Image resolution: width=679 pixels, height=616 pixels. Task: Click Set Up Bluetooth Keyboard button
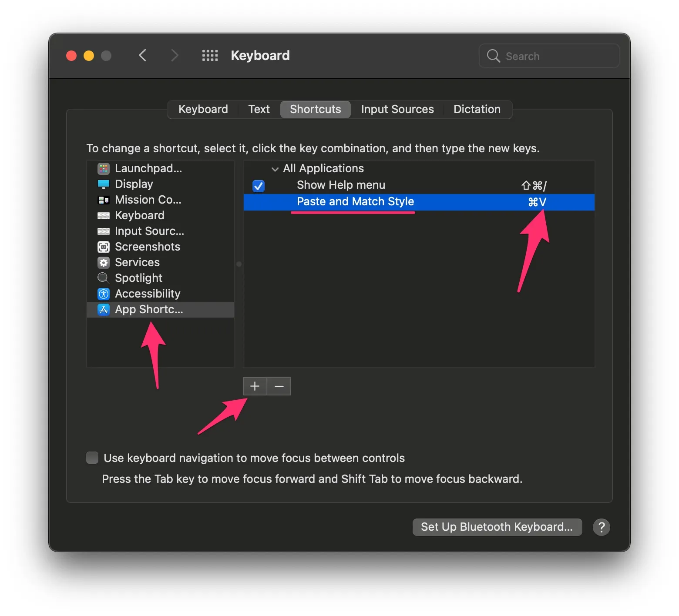pyautogui.click(x=497, y=527)
